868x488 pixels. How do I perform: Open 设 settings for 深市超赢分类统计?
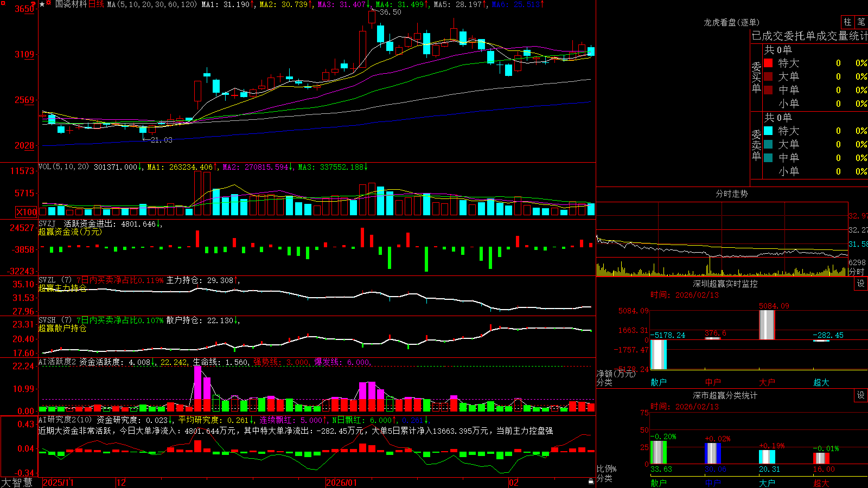[x=861, y=395]
